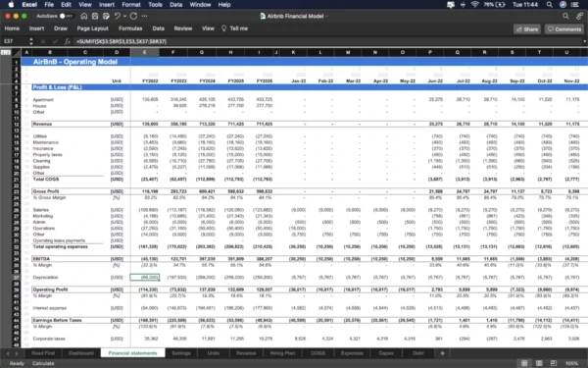This screenshot has width=588, height=368.
Task: Click the Revenue row label
Action: point(42,124)
